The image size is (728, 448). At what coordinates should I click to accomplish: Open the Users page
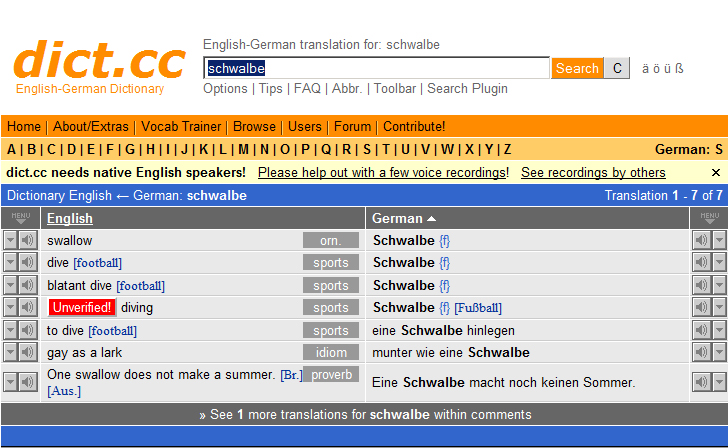tap(305, 126)
